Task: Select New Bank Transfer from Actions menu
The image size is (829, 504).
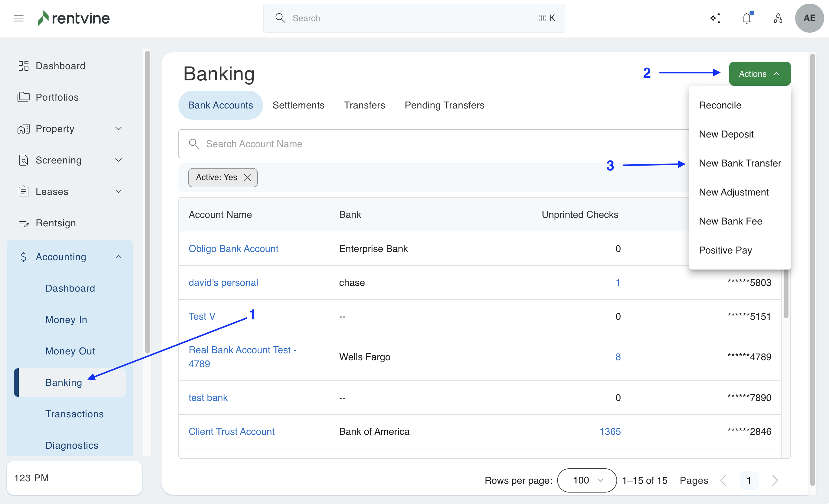Action: (x=740, y=163)
